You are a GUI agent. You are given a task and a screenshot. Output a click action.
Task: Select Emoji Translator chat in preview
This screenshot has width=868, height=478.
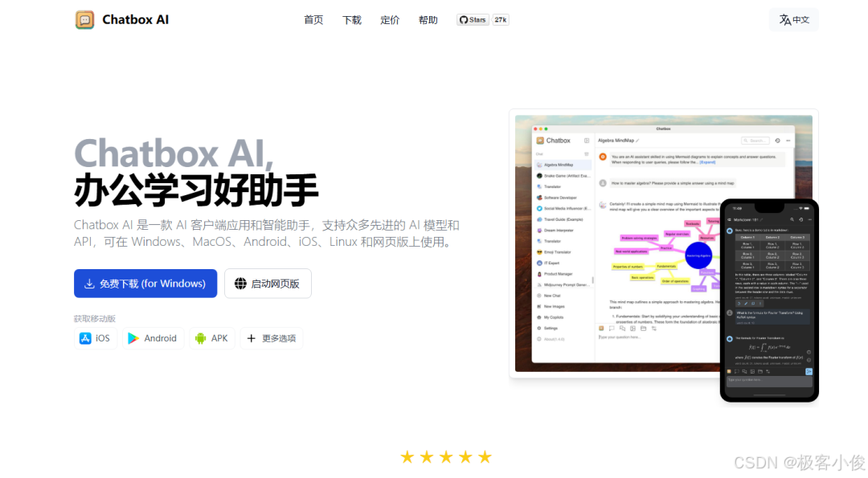tap(563, 252)
